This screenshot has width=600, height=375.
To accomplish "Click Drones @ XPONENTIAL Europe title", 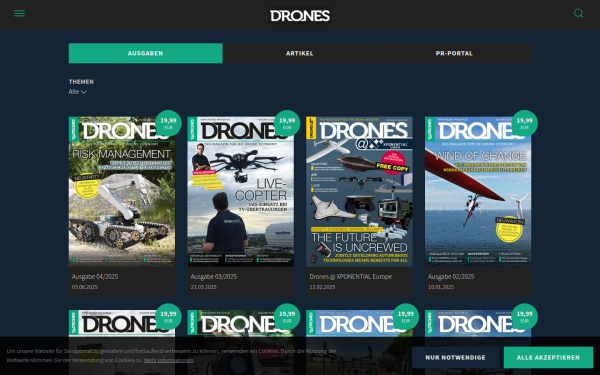I will (x=351, y=277).
